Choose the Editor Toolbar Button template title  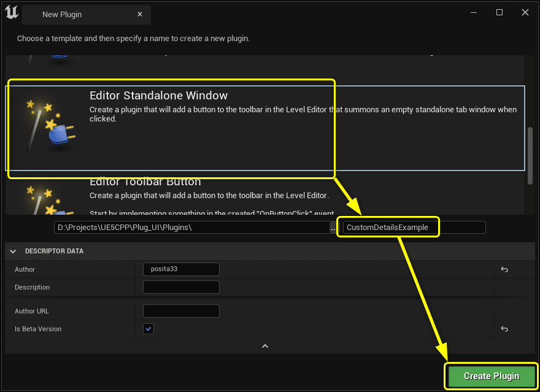[x=145, y=182]
